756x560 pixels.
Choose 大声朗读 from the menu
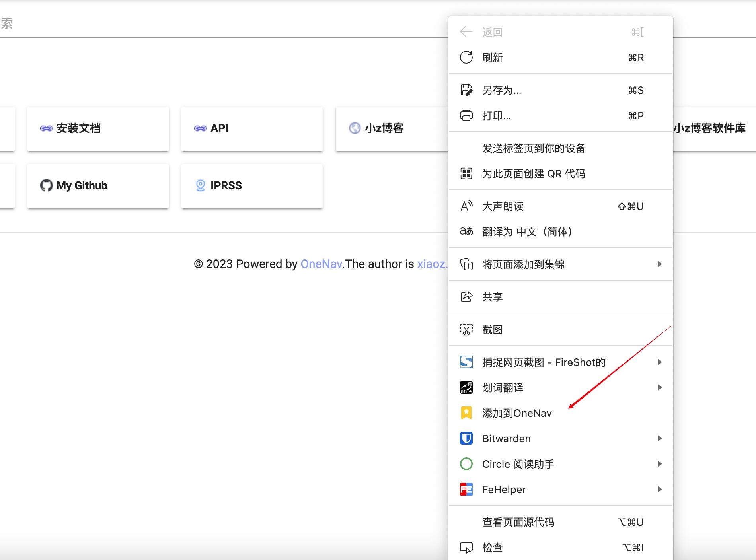click(x=561, y=206)
